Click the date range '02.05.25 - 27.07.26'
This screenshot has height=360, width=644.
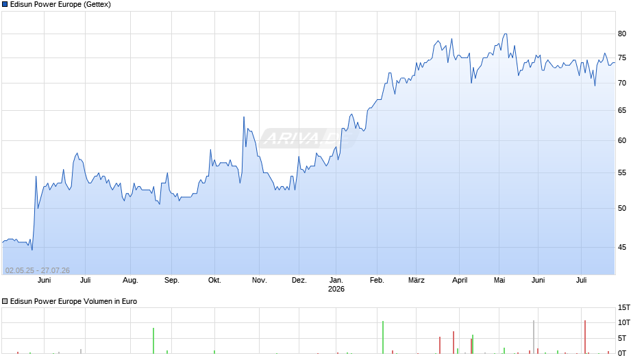pyautogui.click(x=38, y=270)
